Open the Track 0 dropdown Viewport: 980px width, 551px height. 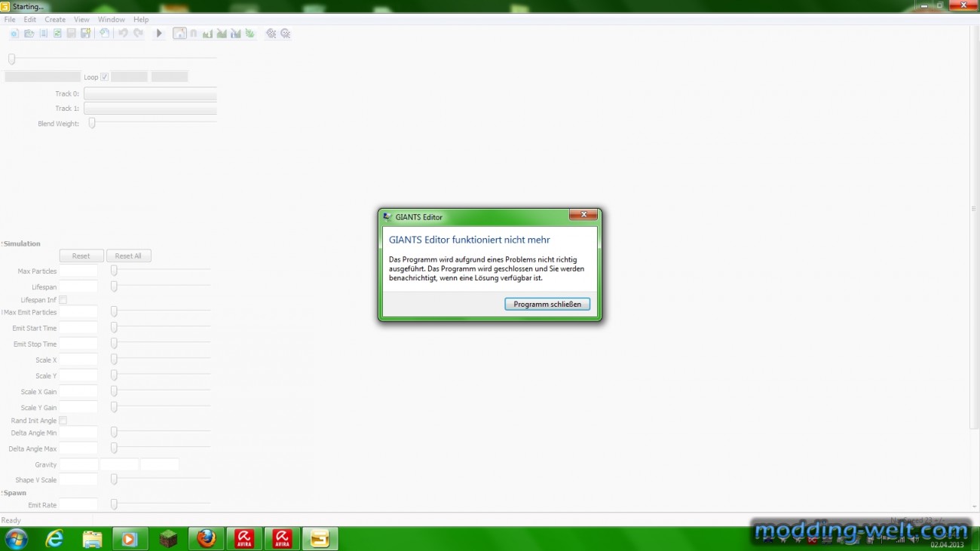[x=150, y=93]
